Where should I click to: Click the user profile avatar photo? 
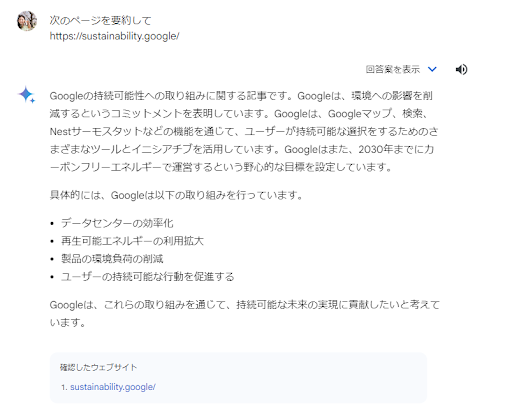coord(27,21)
